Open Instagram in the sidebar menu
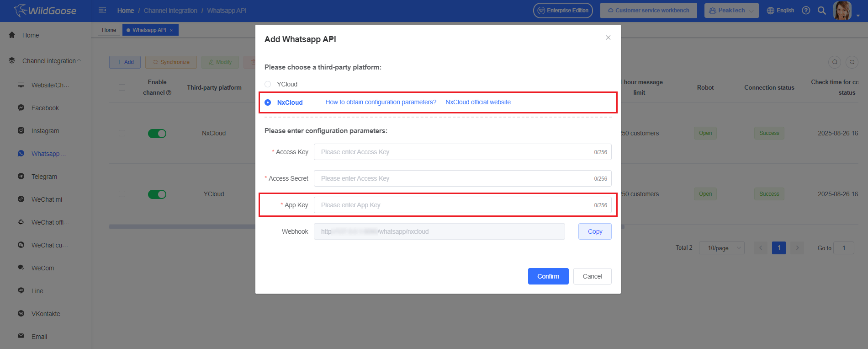This screenshot has width=868, height=349. point(45,131)
